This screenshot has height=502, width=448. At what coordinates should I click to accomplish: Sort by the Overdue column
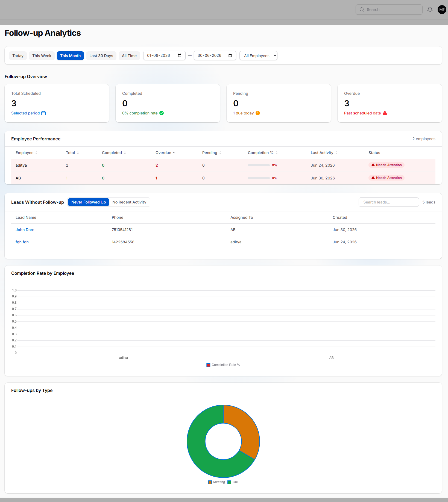pos(165,153)
